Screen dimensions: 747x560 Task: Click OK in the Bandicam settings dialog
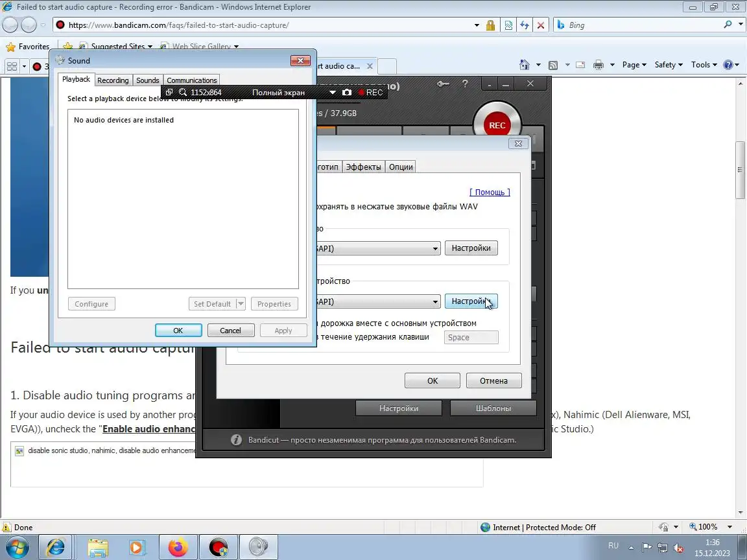pyautogui.click(x=432, y=380)
